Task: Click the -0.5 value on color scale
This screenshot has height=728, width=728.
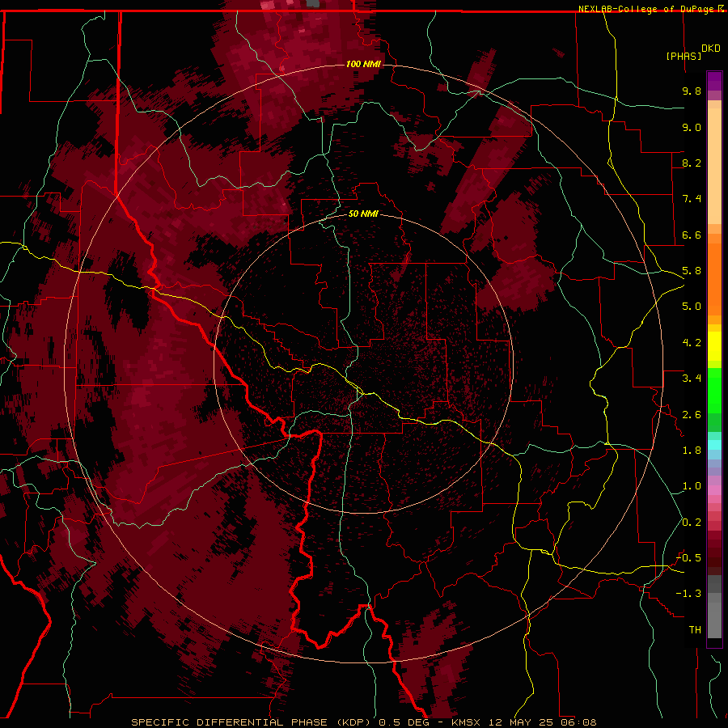Action: point(688,558)
